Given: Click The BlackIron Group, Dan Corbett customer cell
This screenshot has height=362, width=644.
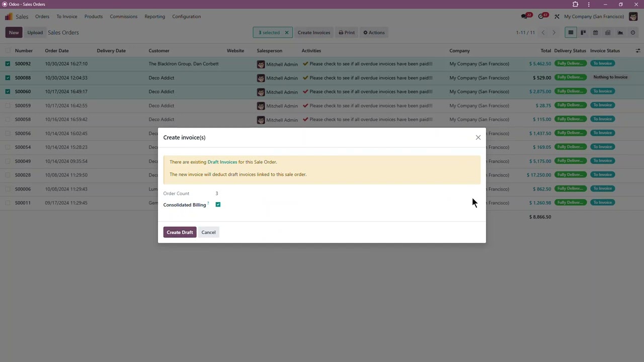Looking at the screenshot, I should (184, 64).
